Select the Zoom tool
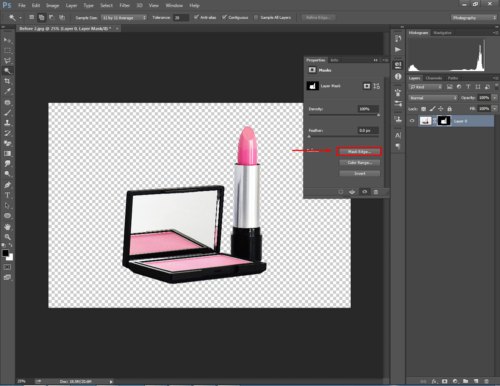Viewport: 500px width, 386px height. coord(7,237)
